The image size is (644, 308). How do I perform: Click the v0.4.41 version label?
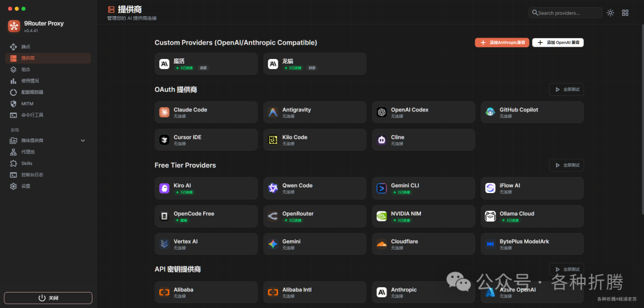click(31, 31)
